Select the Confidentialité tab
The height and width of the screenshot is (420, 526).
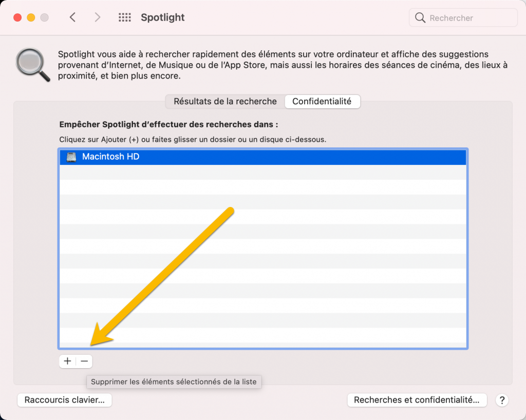pyautogui.click(x=322, y=102)
